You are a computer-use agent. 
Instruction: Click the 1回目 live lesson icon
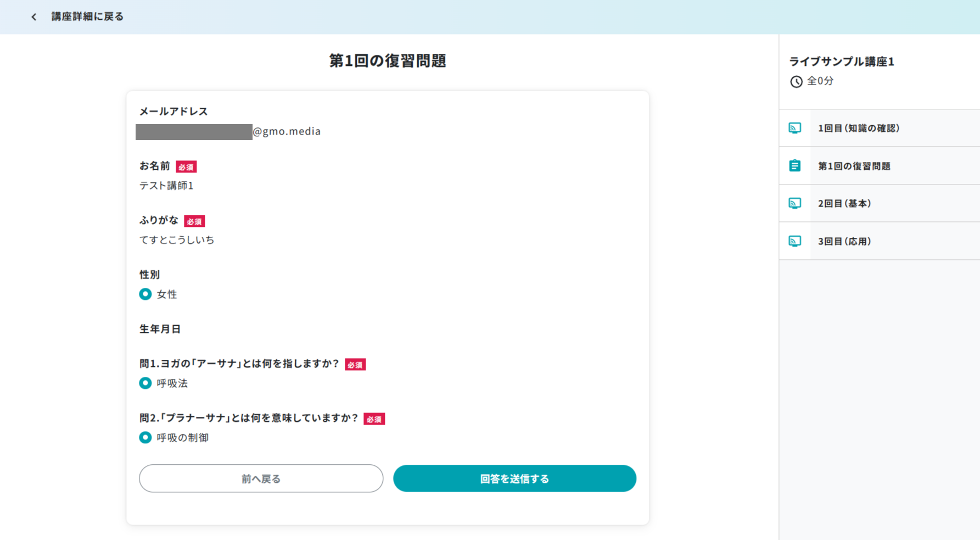pyautogui.click(x=794, y=128)
